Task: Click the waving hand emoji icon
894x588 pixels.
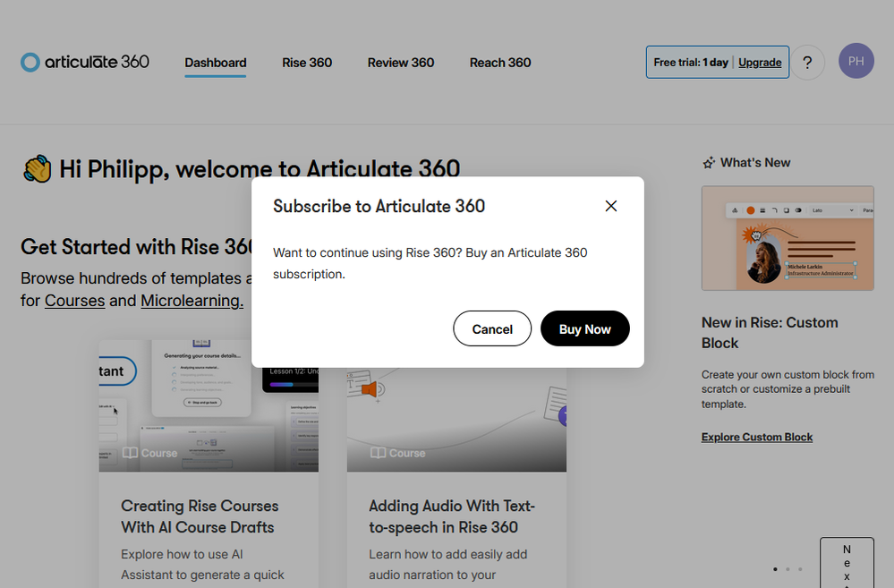Action: click(x=37, y=169)
